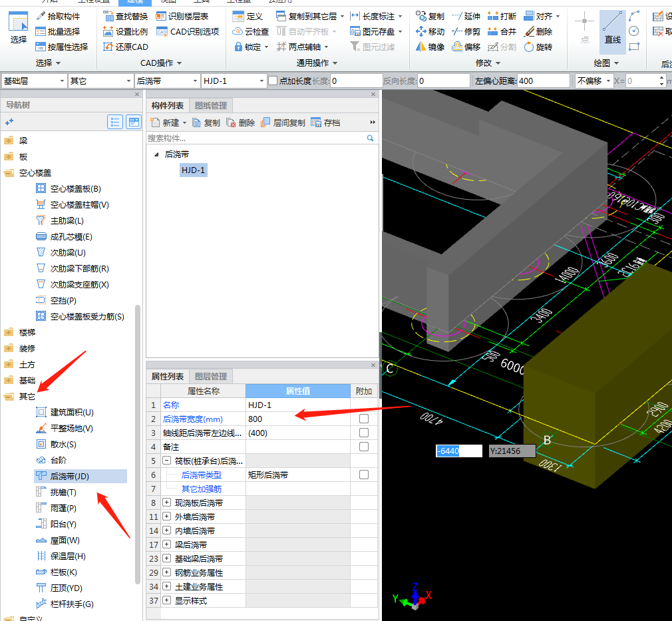
Task: Switch to the 图层管理 tab
Action: click(211, 377)
